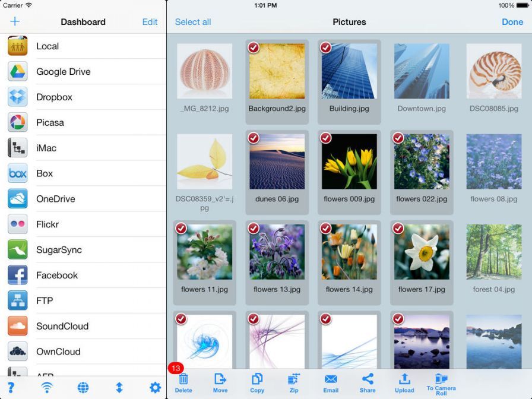Tap Done to finish selecting

point(512,22)
